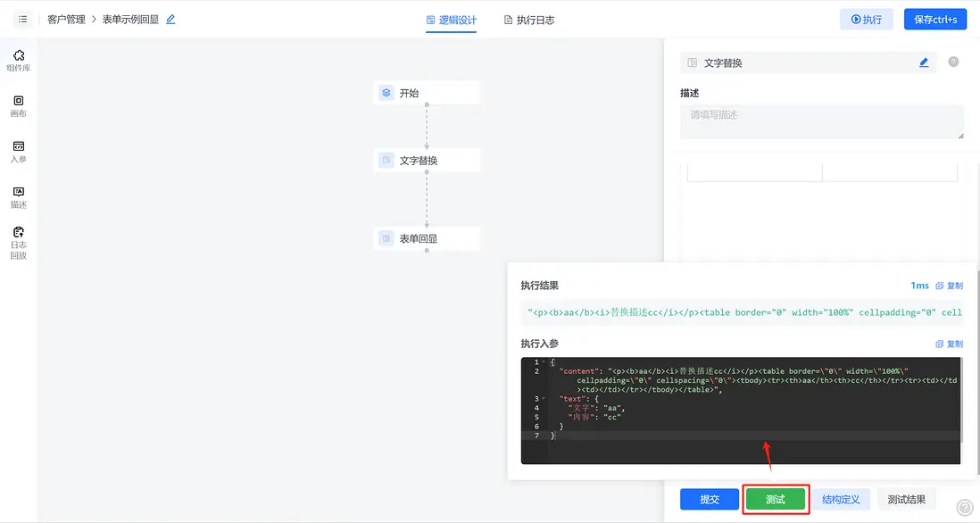The image size is (980, 523).
Task: Open the floating help icon at bottom corner
Action: [965, 508]
